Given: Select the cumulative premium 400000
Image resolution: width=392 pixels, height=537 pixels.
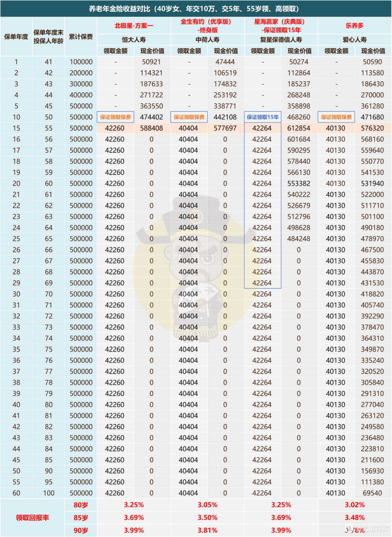Looking at the screenshot, I should pos(81,95).
